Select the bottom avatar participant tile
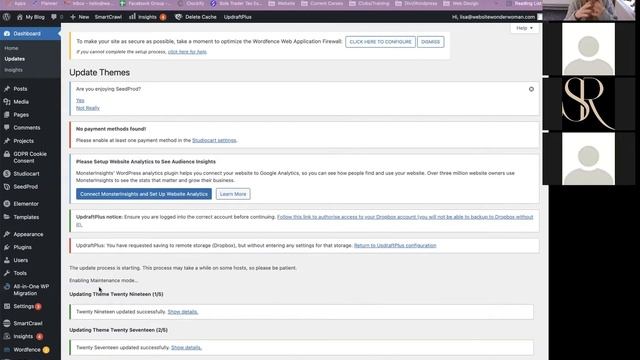Image resolution: width=640 pixels, height=360 pixels. click(x=588, y=159)
